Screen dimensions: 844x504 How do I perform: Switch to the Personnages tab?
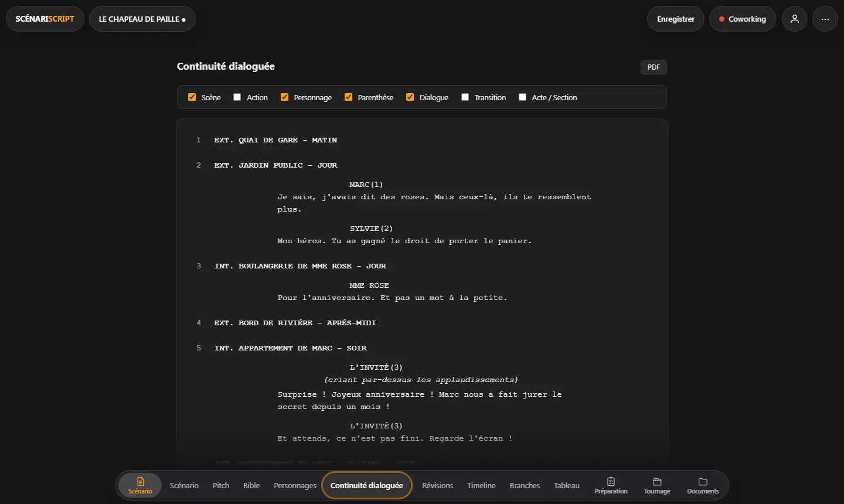(295, 485)
